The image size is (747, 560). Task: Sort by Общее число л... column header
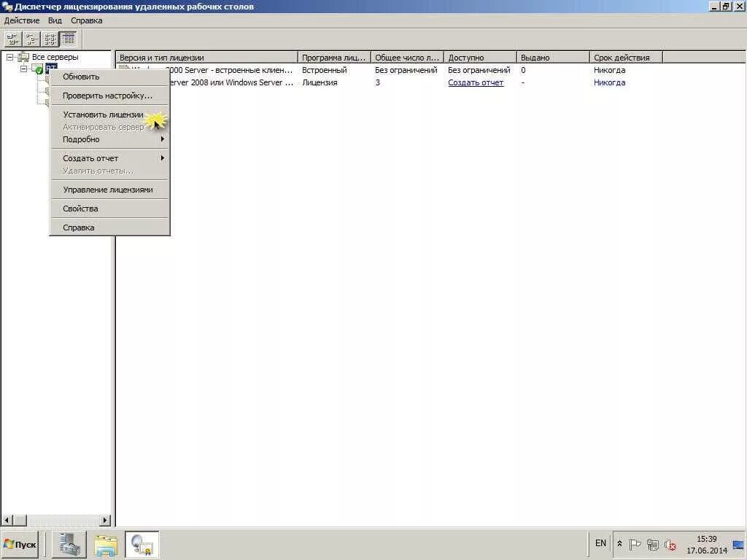click(407, 58)
